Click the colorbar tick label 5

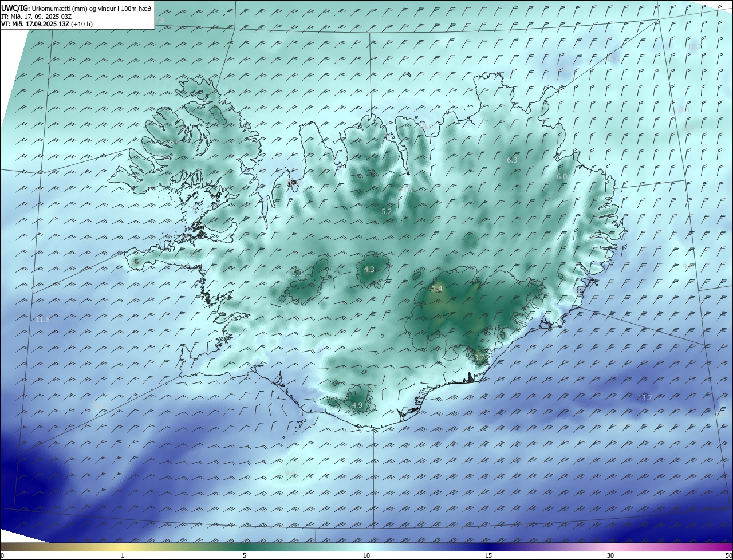[245, 555]
